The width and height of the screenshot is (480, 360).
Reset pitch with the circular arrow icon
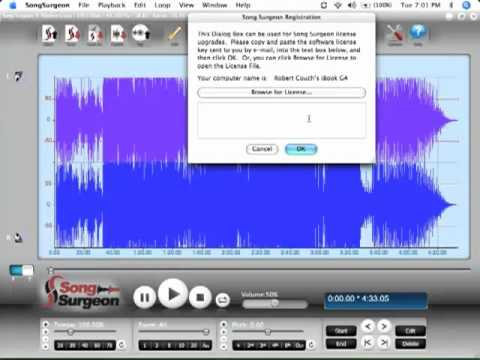311,345
